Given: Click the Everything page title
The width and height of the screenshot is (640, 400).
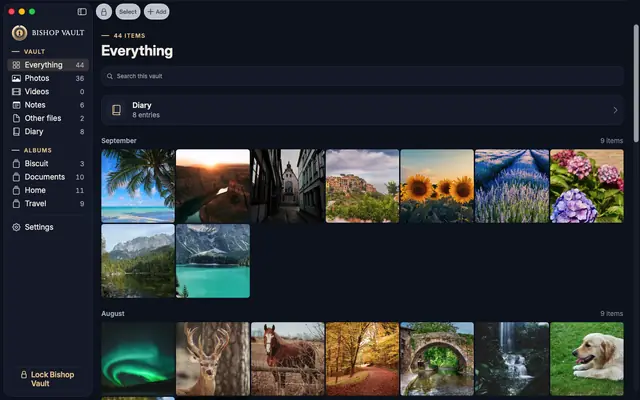Looking at the screenshot, I should coord(137,51).
